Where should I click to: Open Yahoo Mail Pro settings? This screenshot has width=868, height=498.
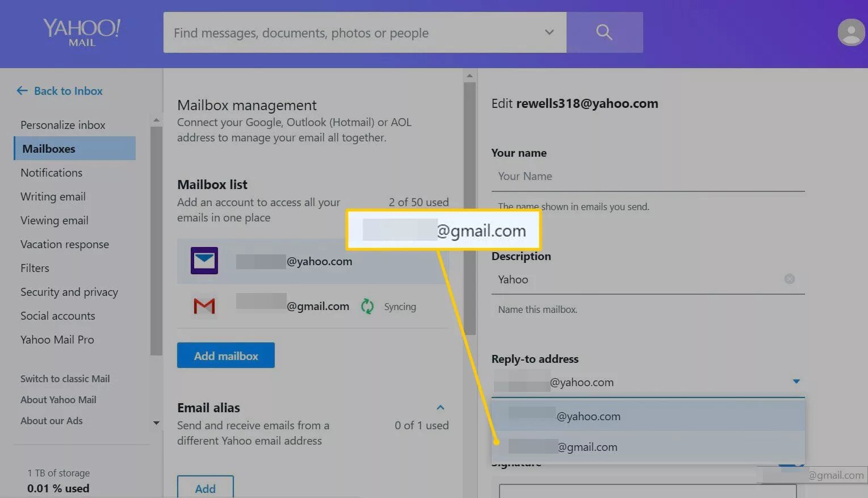[x=57, y=340]
